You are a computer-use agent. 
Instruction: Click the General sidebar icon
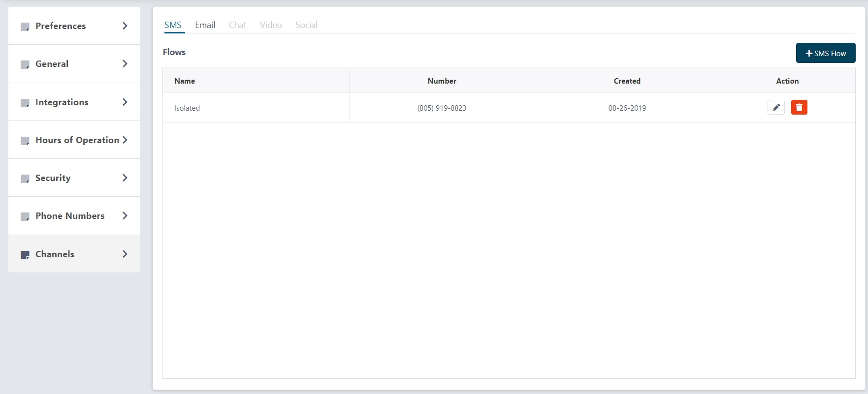(x=25, y=64)
